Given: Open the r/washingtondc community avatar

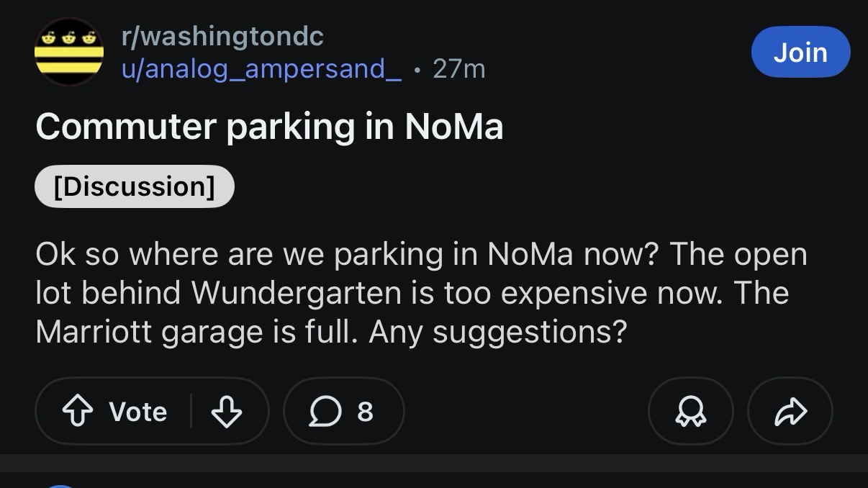Looking at the screenshot, I should (69, 52).
